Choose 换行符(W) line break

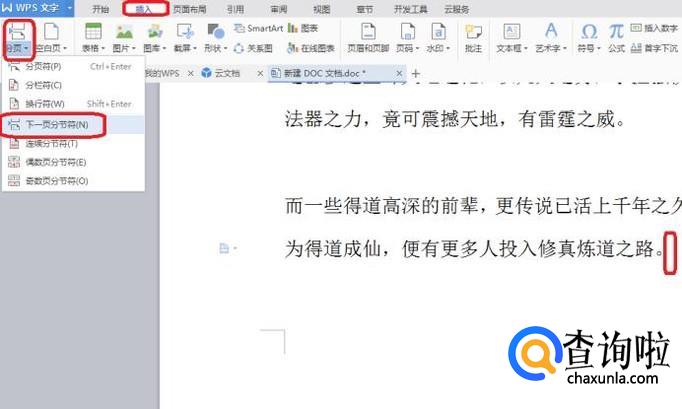coord(73,104)
